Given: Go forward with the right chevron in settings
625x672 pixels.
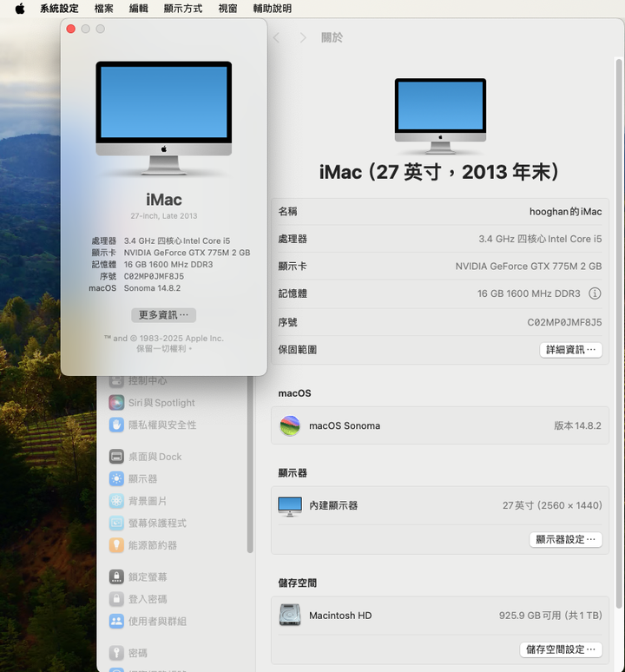Looking at the screenshot, I should tap(303, 37).
